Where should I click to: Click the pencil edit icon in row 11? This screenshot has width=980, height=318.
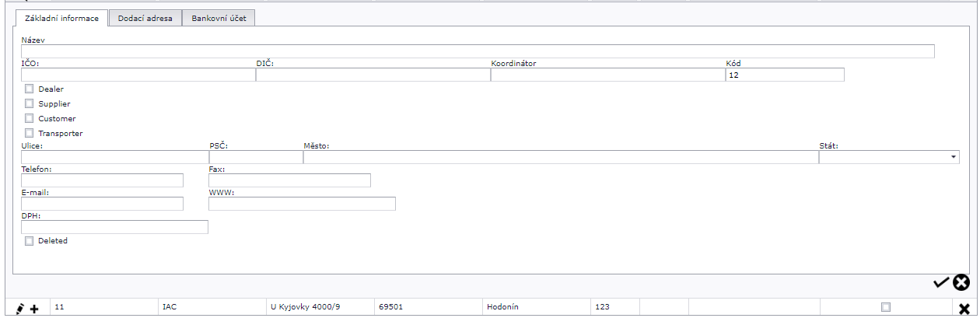20,309
